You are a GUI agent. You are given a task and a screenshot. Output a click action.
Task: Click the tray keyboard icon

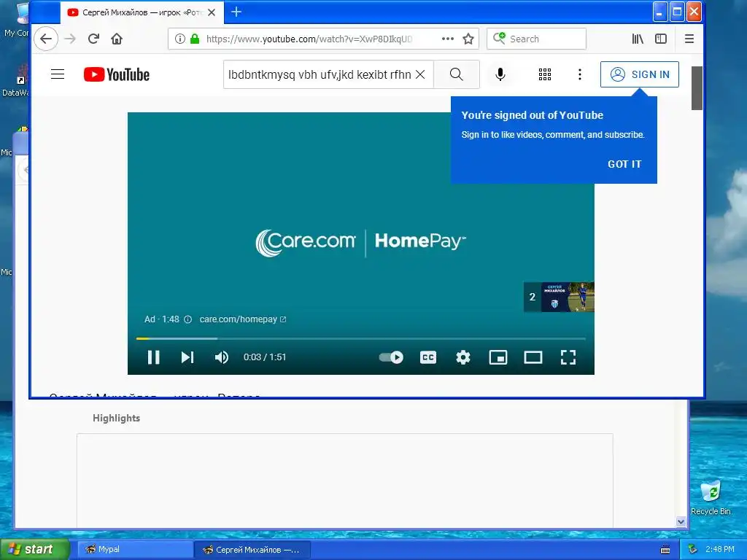coord(665,550)
